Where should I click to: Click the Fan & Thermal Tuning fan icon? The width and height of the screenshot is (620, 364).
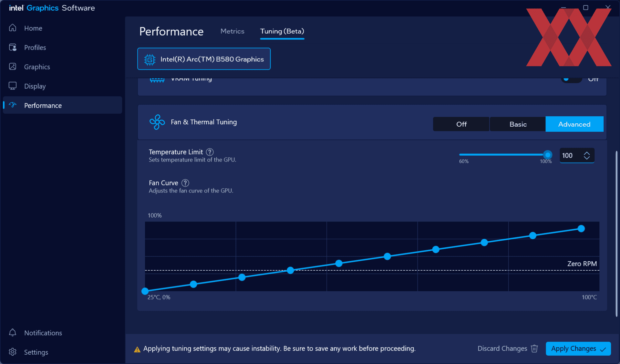click(157, 122)
